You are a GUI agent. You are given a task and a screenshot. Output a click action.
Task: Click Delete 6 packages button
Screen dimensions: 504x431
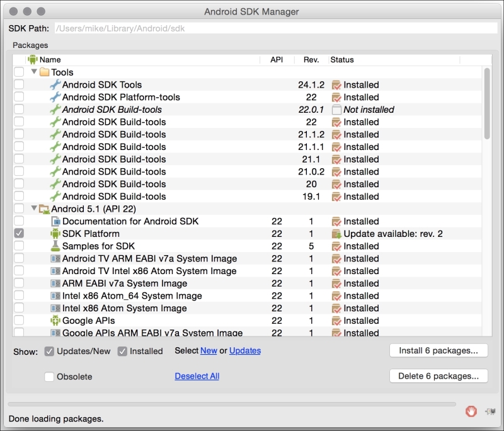pos(438,376)
